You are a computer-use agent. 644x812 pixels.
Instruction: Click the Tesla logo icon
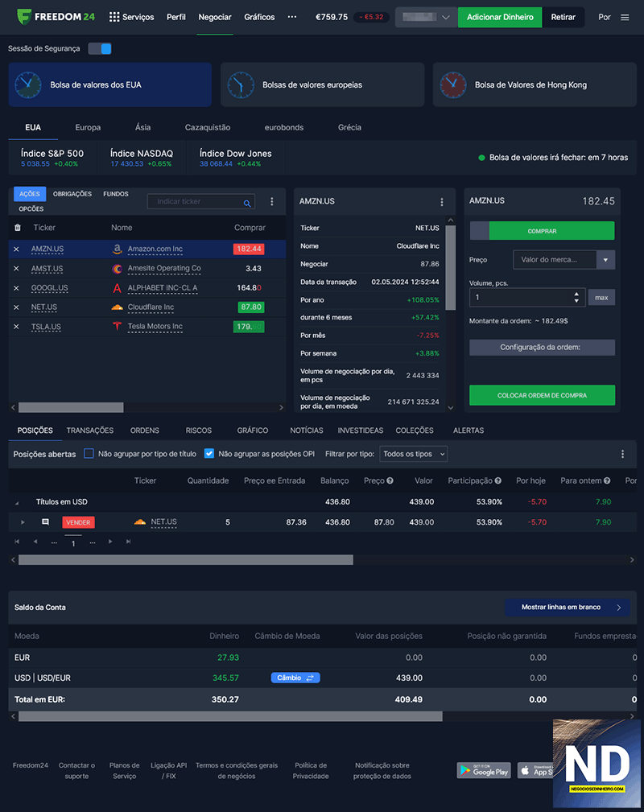click(117, 326)
